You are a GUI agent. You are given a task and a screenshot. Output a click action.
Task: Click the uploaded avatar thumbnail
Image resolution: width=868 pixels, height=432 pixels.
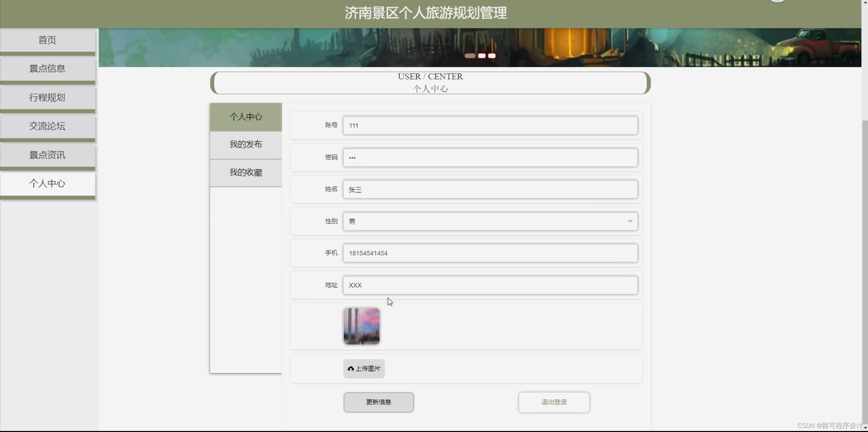pyautogui.click(x=361, y=326)
